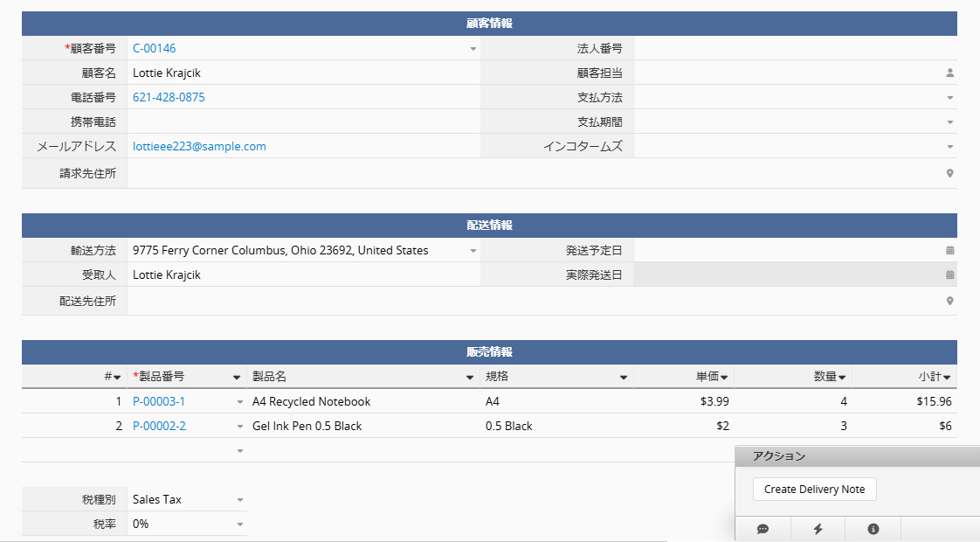Image resolution: width=980 pixels, height=542 pixels.
Task: Click the person icon in 顧客担当 field
Action: click(950, 73)
